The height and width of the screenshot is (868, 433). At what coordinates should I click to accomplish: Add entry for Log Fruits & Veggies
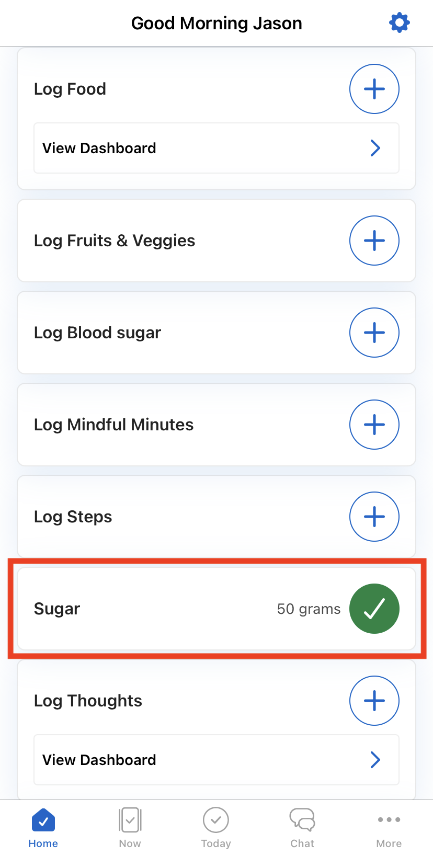pos(374,241)
